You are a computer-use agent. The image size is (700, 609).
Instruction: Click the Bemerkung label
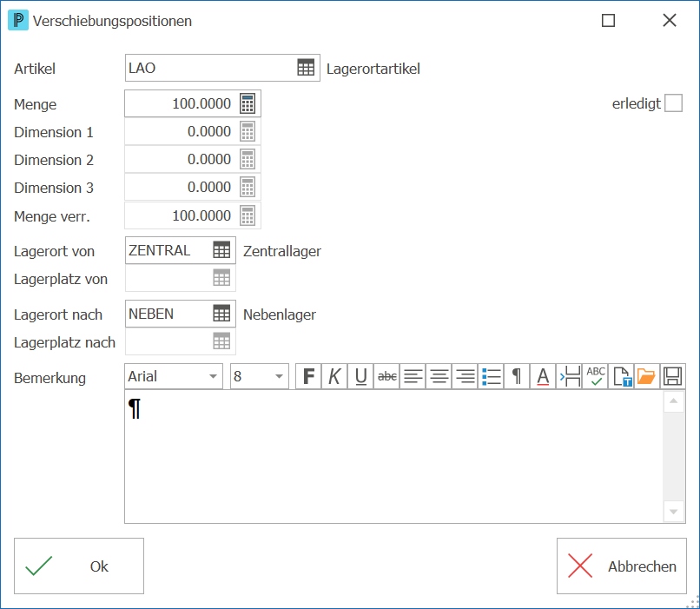[50, 378]
